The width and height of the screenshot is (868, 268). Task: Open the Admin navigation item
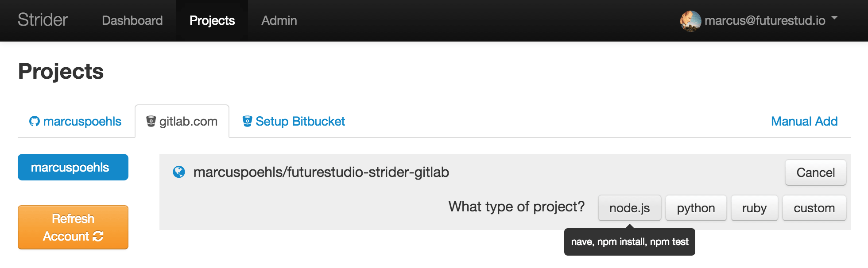[279, 20]
